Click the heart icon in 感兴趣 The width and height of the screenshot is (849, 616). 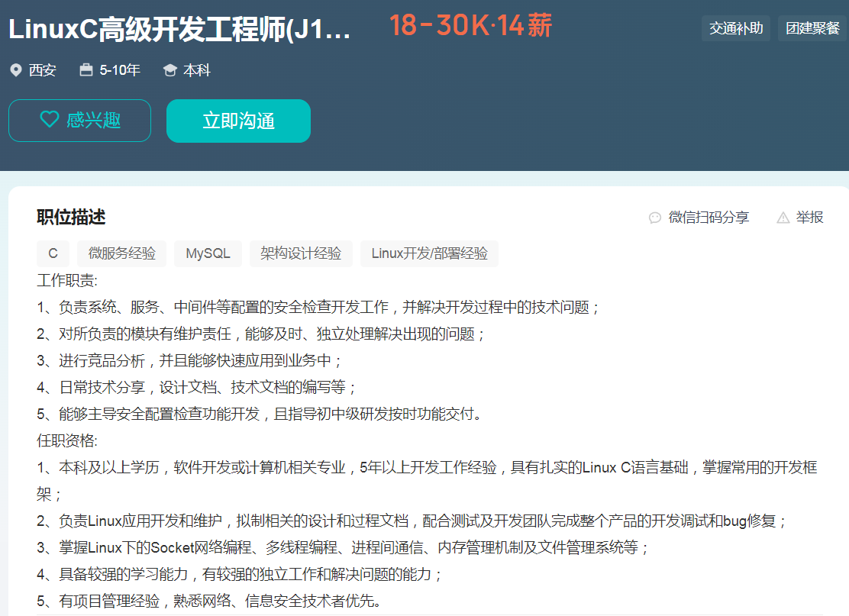tap(50, 120)
